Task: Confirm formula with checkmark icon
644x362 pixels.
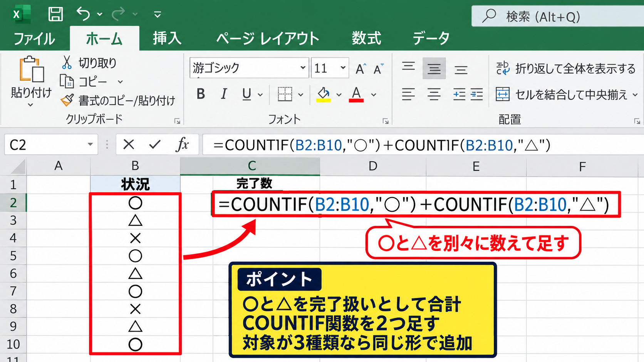Action: pos(155,145)
